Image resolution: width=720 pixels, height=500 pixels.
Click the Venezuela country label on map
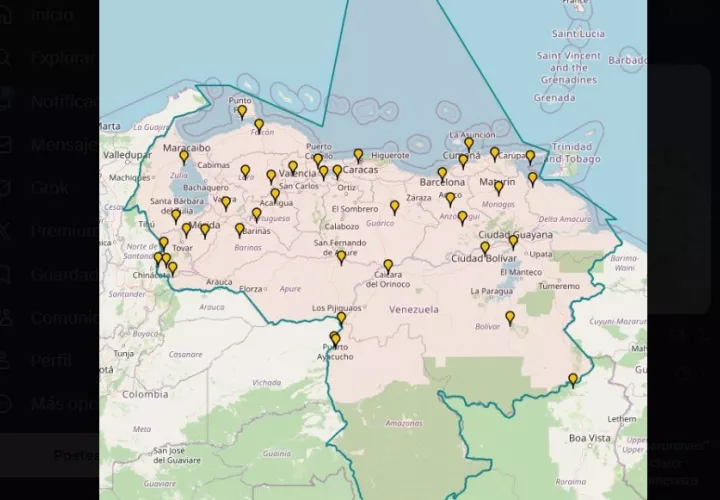click(x=413, y=310)
